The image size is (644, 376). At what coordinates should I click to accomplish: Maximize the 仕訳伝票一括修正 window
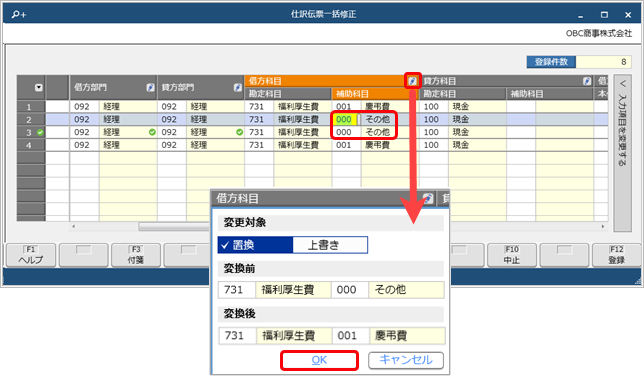coord(604,15)
